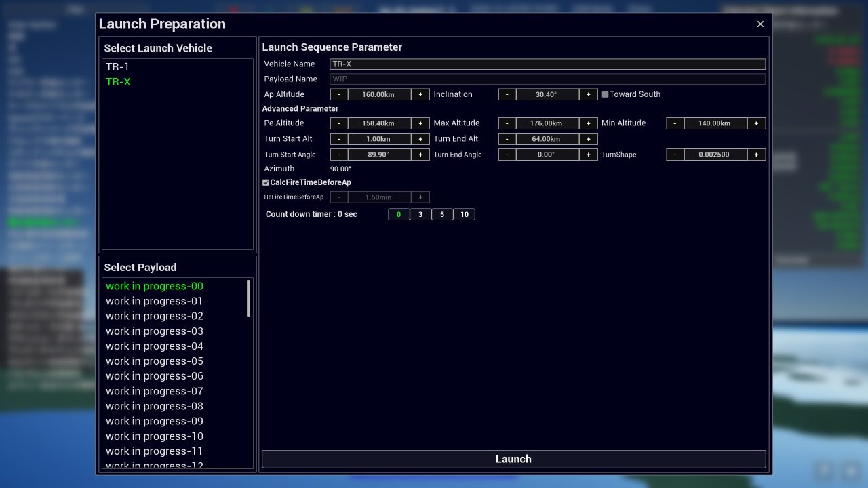The width and height of the screenshot is (868, 488).
Task: Select payload work in progress-07
Action: click(155, 391)
